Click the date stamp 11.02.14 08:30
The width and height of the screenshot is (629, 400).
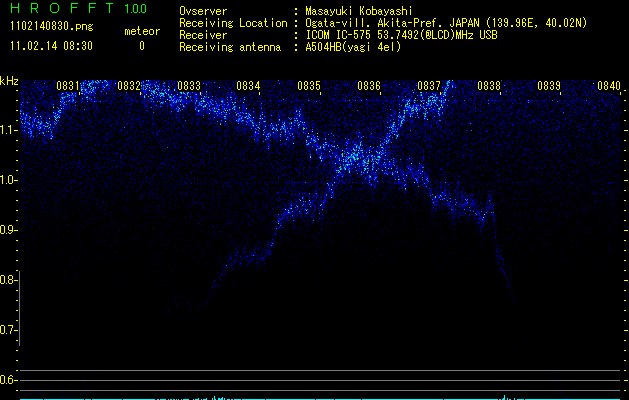coord(51,46)
